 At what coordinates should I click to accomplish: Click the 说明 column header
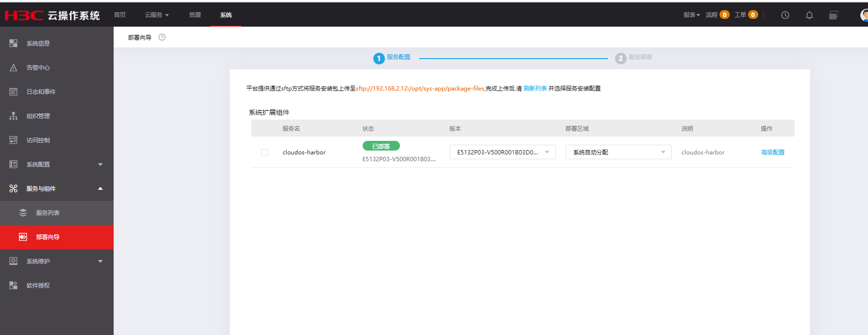point(687,129)
